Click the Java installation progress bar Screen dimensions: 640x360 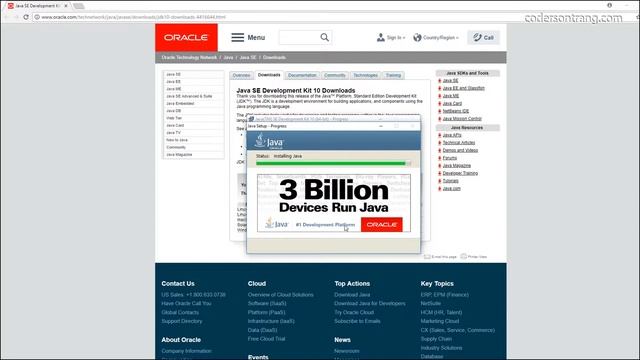333,163
